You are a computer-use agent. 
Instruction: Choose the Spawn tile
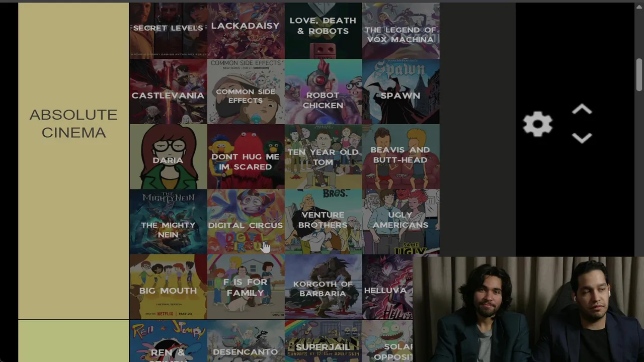click(400, 92)
